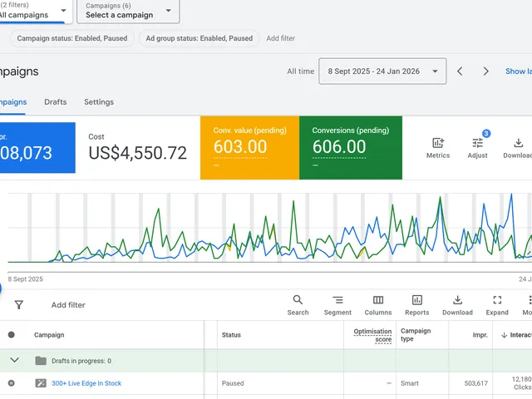Switch to the Settings tab
Screen dimensions: 532x399
99,101
